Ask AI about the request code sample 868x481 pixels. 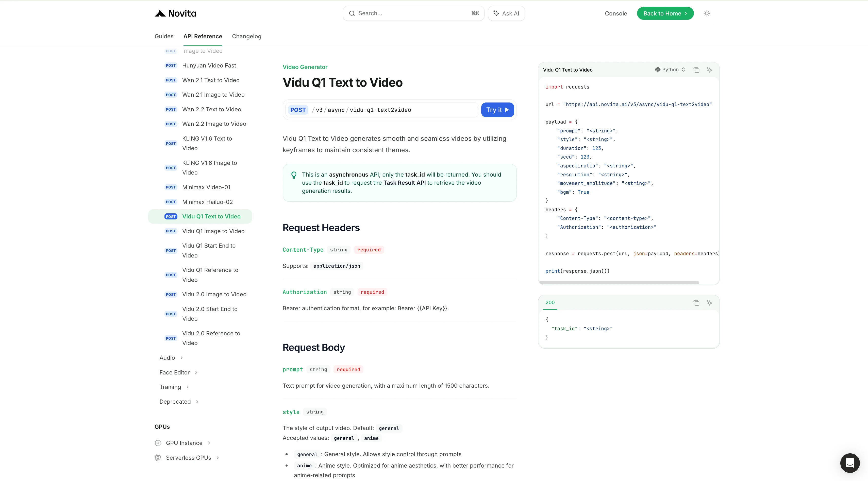(709, 70)
